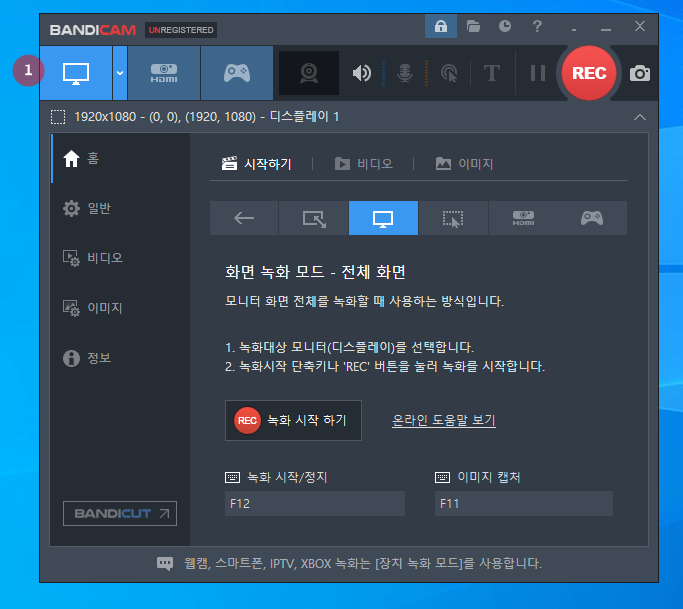This screenshot has width=683, height=609.
Task: Open screen recording mode dropdown arrow
Action: [120, 73]
